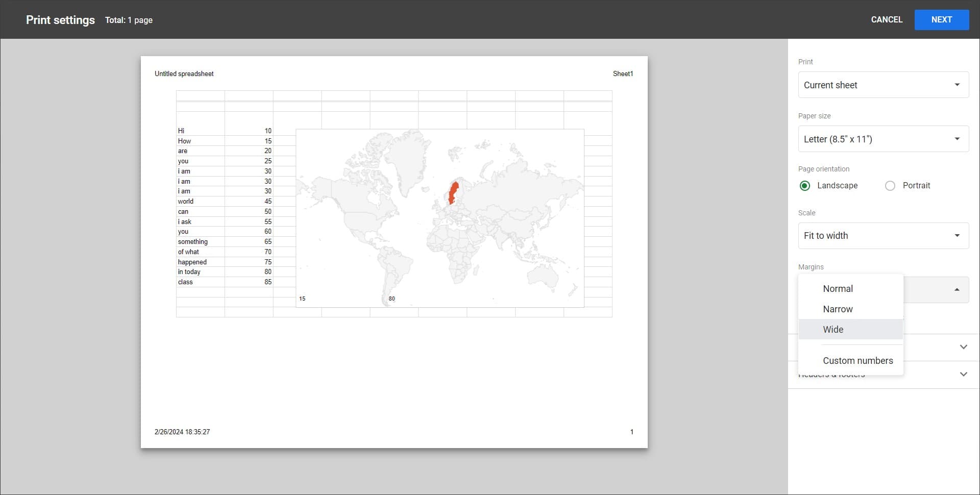
Task: Click the Print dropdown arrow icon
Action: pyautogui.click(x=957, y=85)
